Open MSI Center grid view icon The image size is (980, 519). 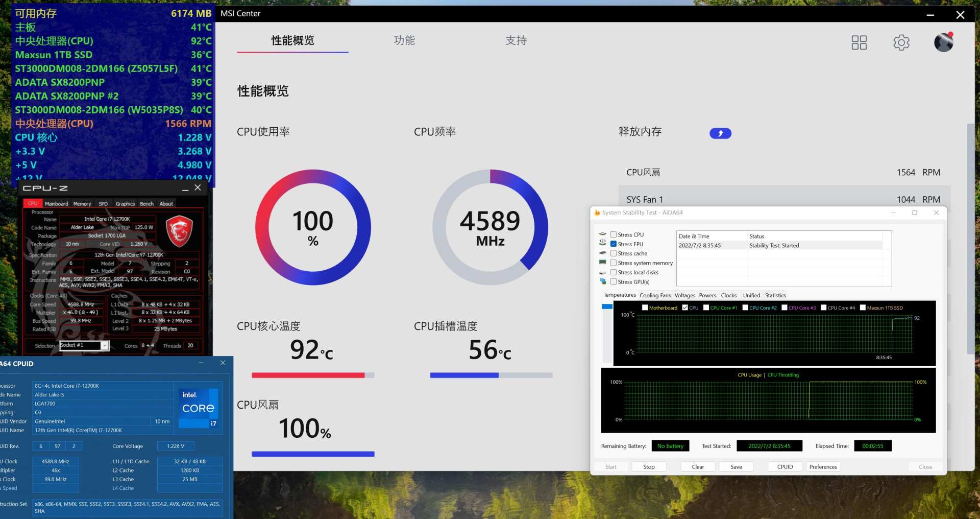click(x=859, y=42)
